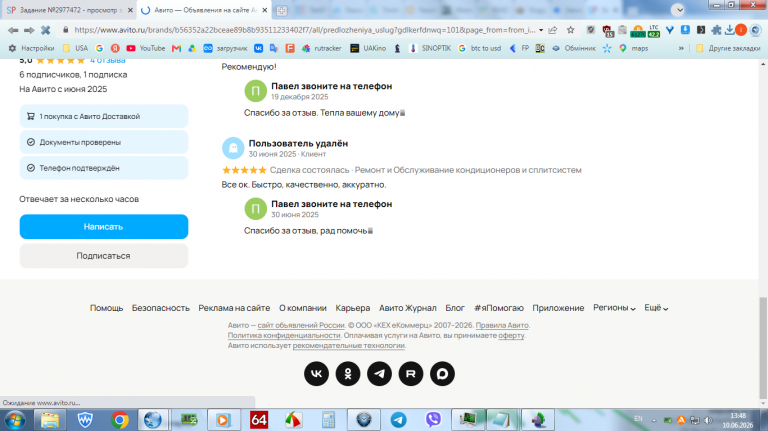Open the USA bookmarks folder

pos(75,48)
